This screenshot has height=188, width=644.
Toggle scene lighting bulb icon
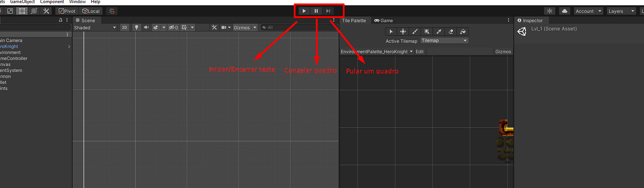click(136, 27)
